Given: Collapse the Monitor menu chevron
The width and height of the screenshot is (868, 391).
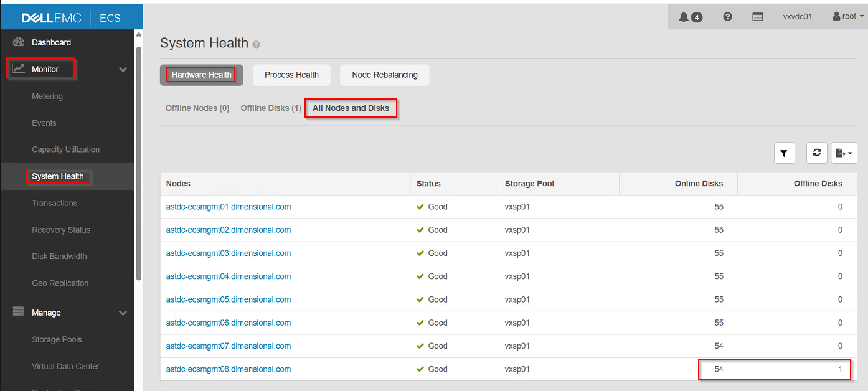Looking at the screenshot, I should click(123, 69).
